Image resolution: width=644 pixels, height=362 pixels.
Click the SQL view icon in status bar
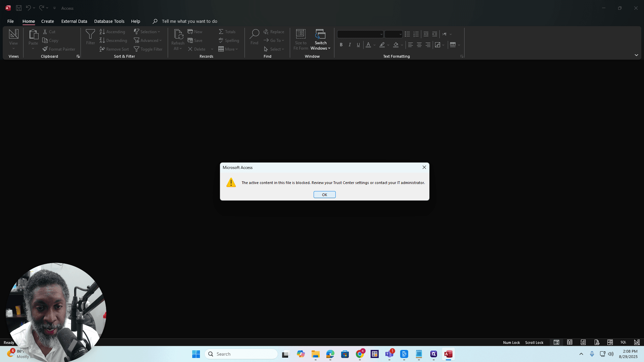(623, 342)
